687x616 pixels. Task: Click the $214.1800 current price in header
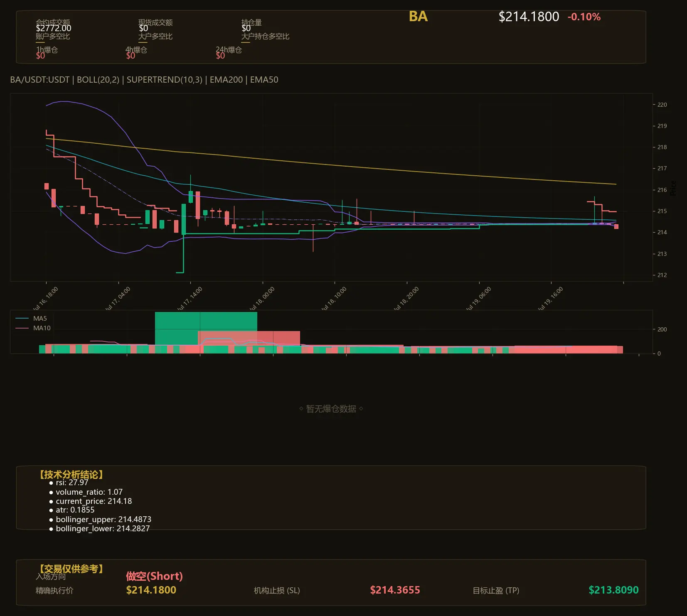[529, 17]
